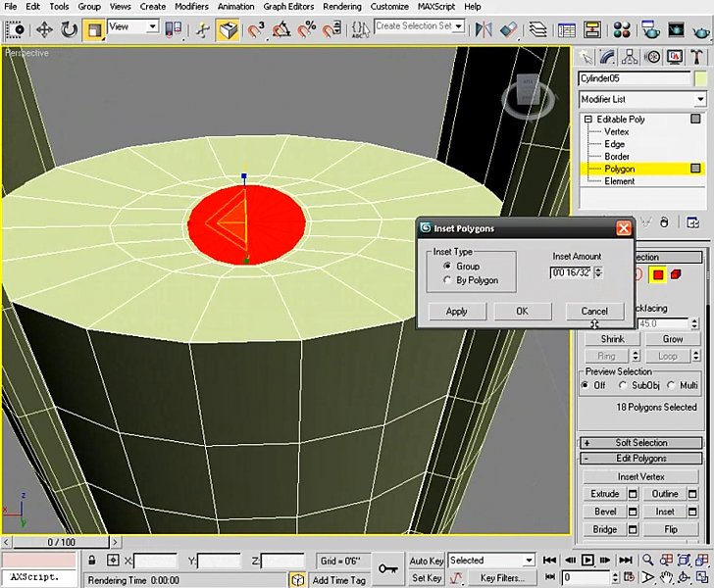Image resolution: width=714 pixels, height=588 pixels.
Task: Select the Group inset type radio button
Action: click(448, 267)
